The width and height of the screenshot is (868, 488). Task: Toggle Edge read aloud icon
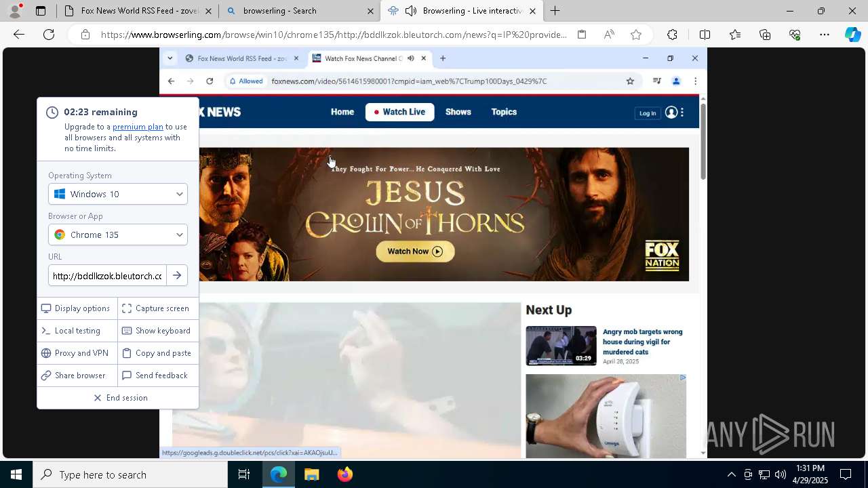click(609, 35)
